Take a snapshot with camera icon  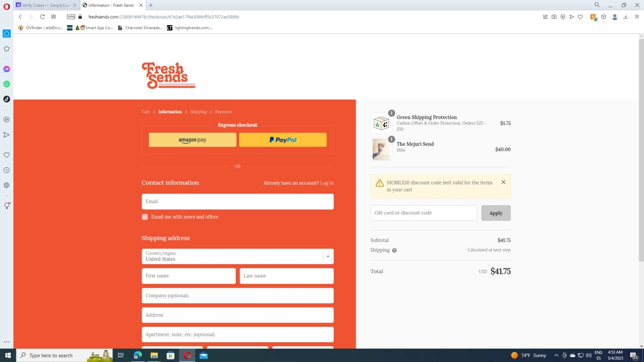[x=554, y=17]
